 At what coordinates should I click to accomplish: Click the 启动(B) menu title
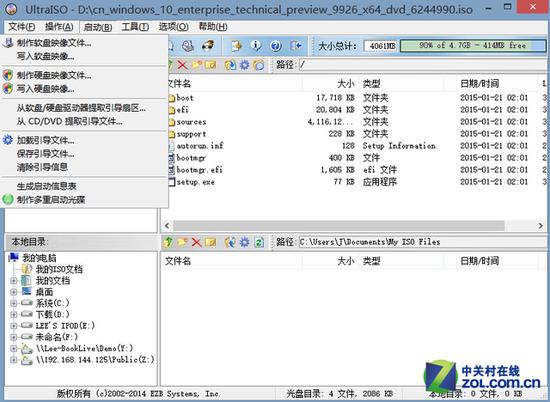click(98, 27)
